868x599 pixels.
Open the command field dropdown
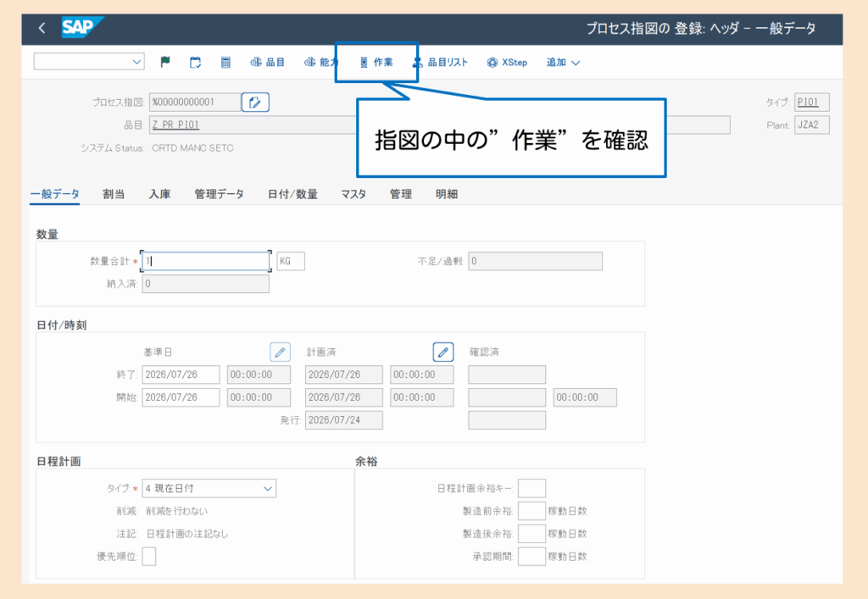click(136, 62)
